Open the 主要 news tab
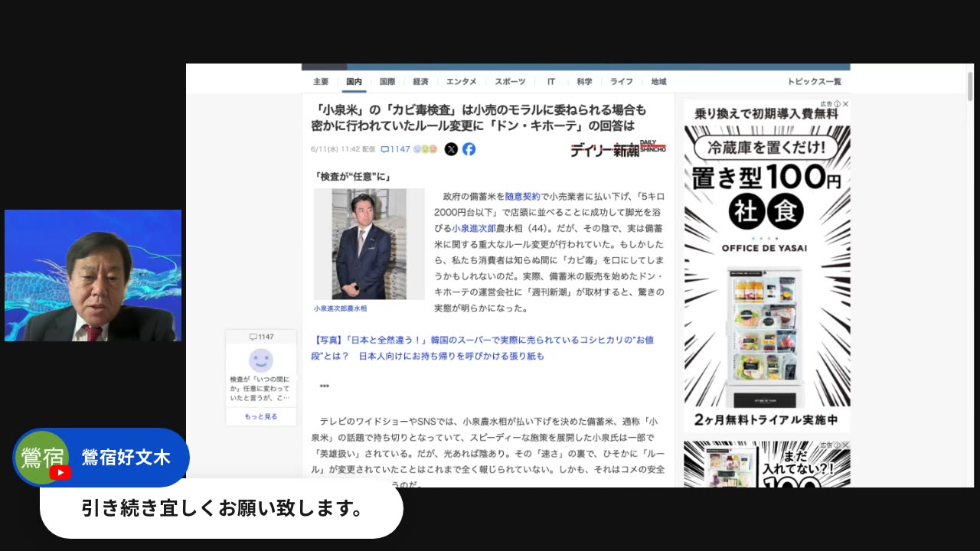The image size is (980, 551). (321, 82)
